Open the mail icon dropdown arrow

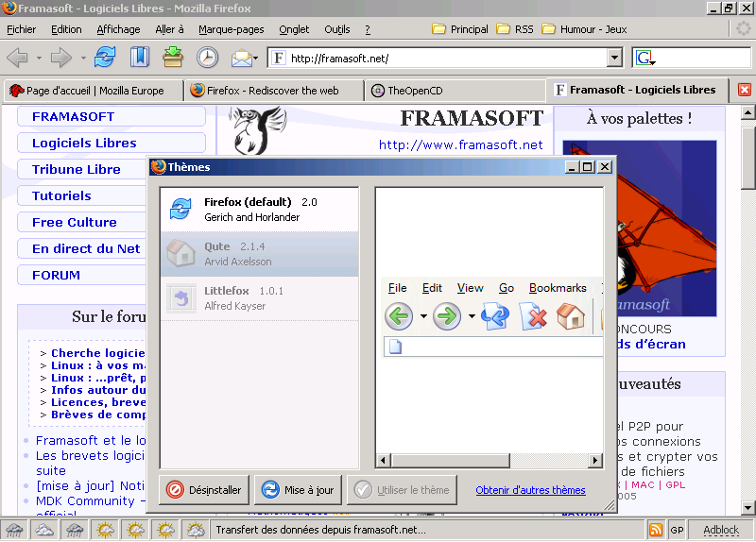(255, 59)
